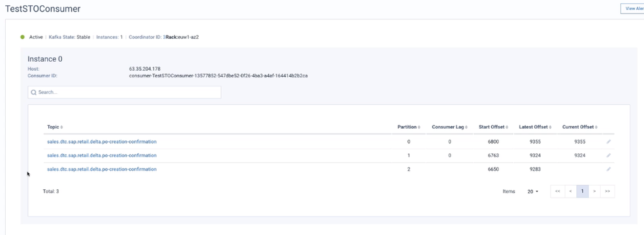
Task: Go to the previous page with < button
Action: [x=571, y=191]
